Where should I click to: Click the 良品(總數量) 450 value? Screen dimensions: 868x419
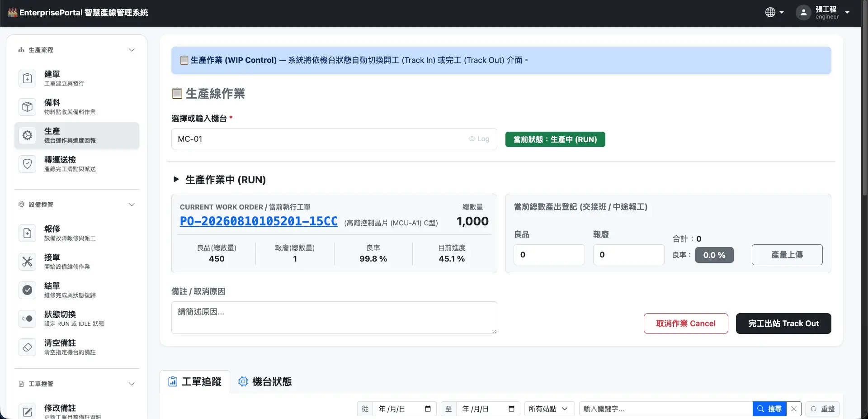[217, 259]
